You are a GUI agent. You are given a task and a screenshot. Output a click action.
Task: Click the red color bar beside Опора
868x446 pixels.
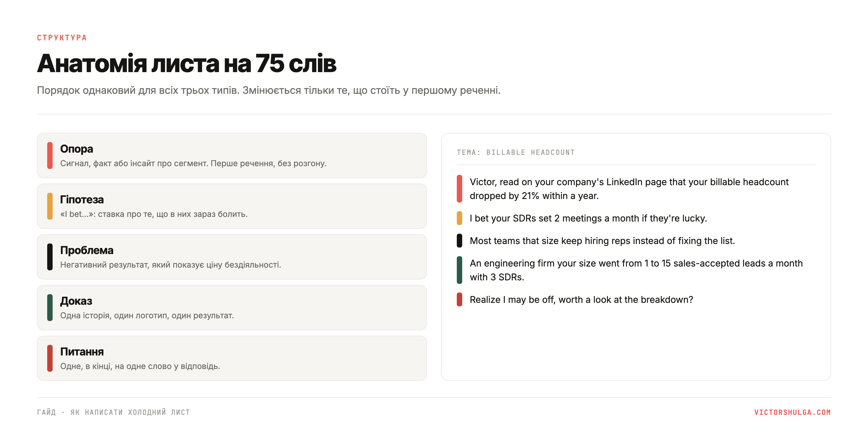point(50,155)
